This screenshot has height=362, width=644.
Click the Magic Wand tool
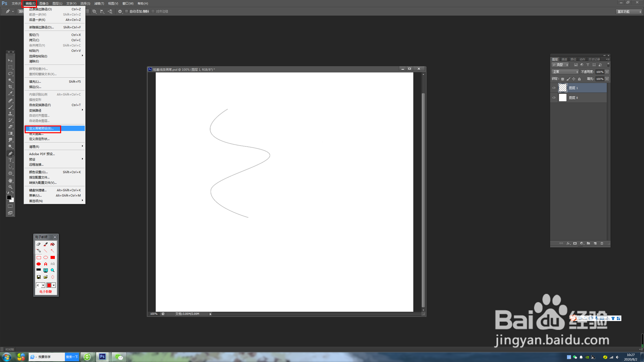[x=10, y=80]
